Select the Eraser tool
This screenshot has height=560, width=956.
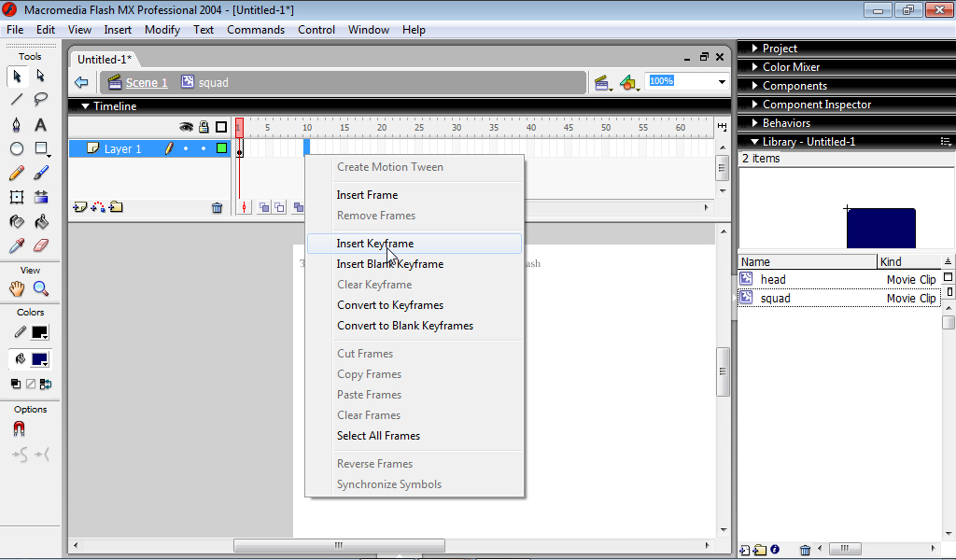point(41,245)
